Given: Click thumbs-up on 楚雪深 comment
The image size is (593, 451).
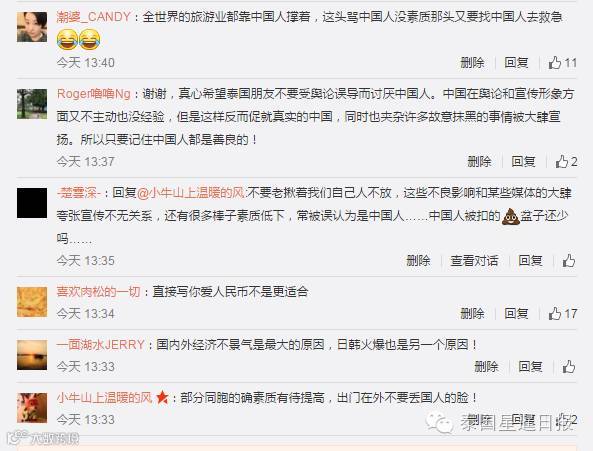Looking at the screenshot, I should click(568, 260).
